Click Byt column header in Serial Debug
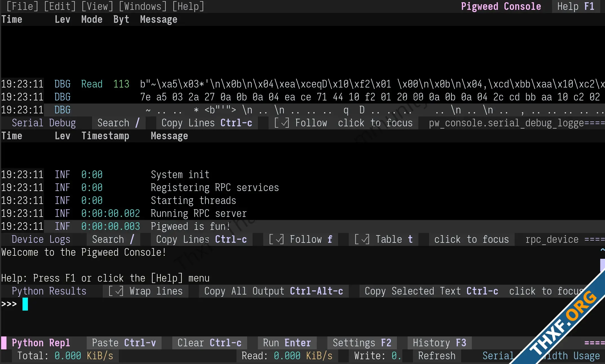 click(121, 19)
